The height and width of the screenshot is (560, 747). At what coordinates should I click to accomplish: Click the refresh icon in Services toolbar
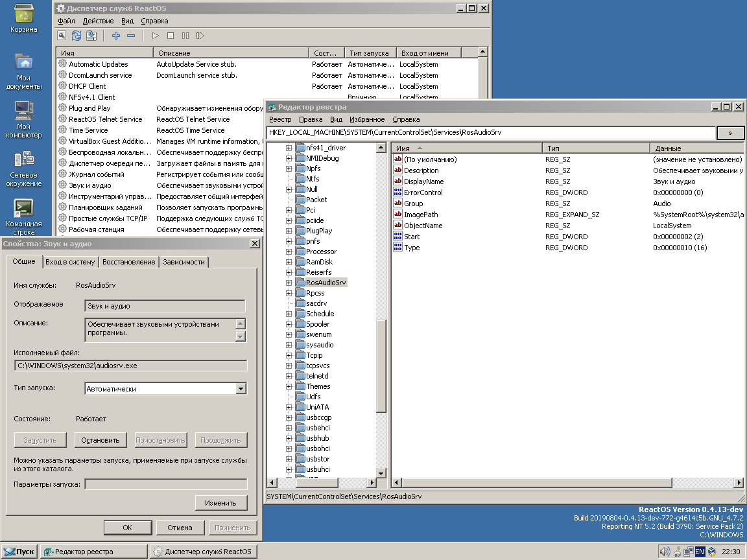(x=77, y=36)
